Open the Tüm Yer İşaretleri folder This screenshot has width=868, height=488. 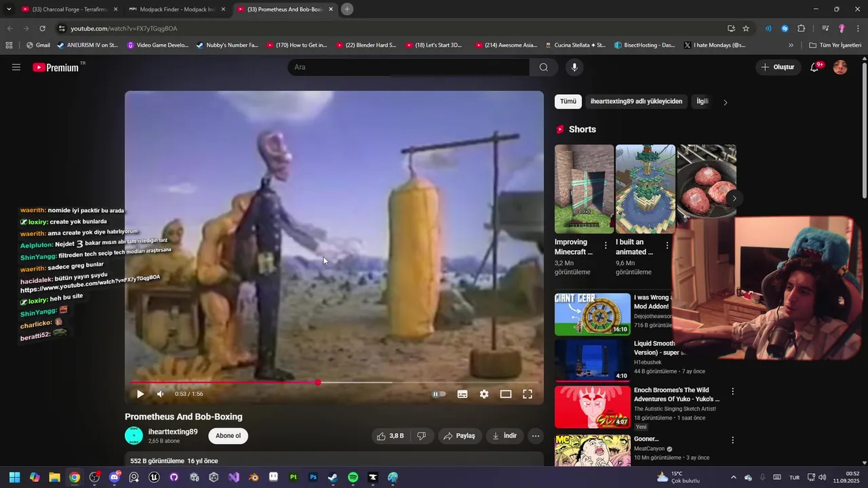pos(835,45)
